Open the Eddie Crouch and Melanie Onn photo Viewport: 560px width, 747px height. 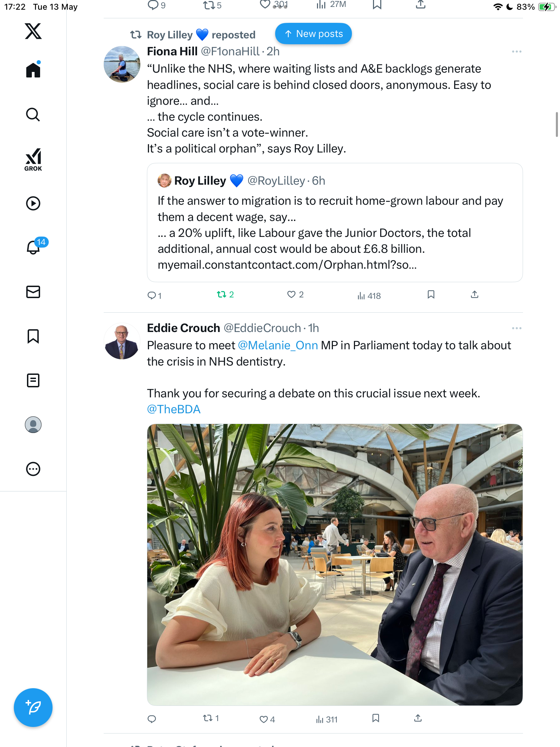pyautogui.click(x=335, y=564)
